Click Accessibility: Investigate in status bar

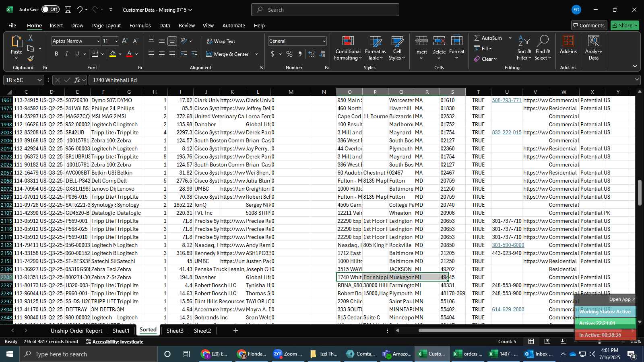114,341
